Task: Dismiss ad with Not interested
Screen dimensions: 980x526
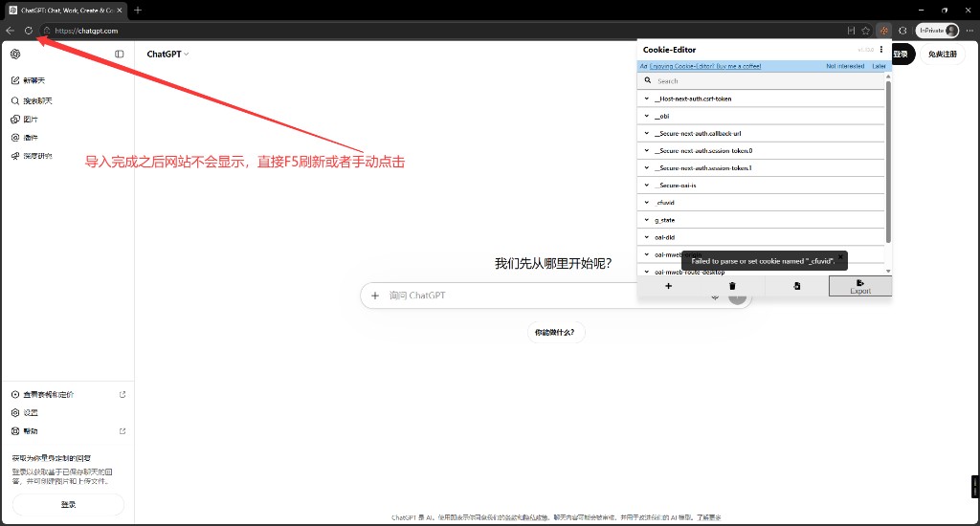Action: click(x=845, y=66)
